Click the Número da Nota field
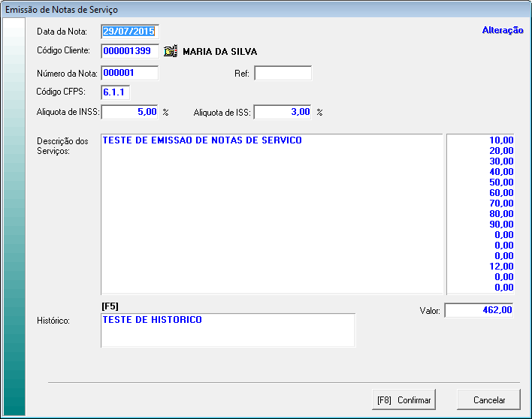532x419 pixels. pyautogui.click(x=130, y=73)
